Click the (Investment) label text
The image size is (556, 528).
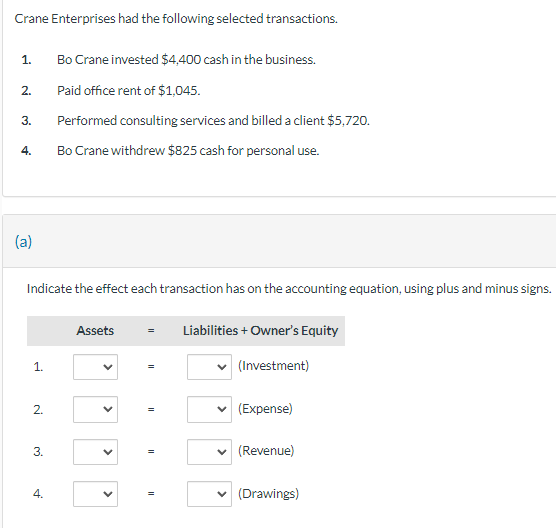coord(273,366)
